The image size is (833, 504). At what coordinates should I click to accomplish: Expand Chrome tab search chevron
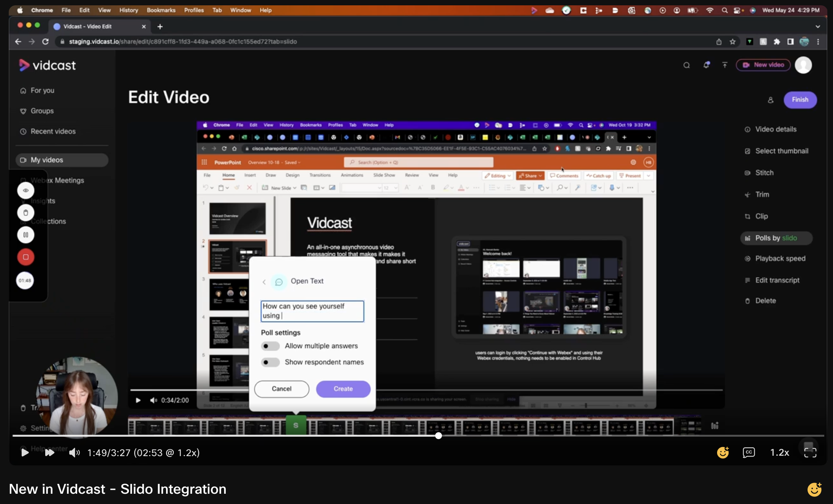(818, 27)
